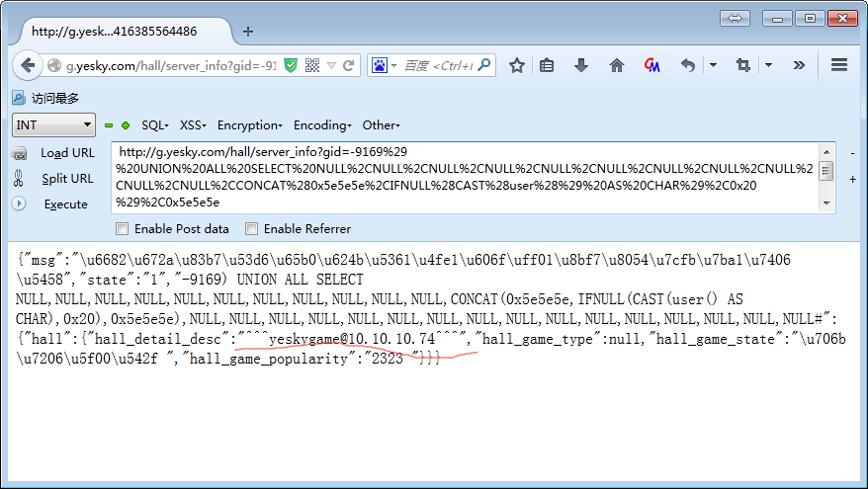Click the browser address bar URL
This screenshot has height=489, width=868.
click(x=171, y=66)
